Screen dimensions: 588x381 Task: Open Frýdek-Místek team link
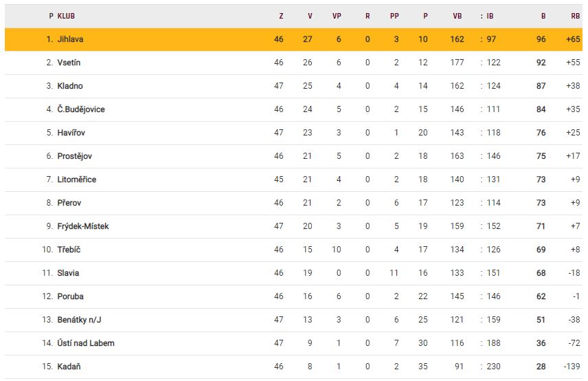point(83,226)
